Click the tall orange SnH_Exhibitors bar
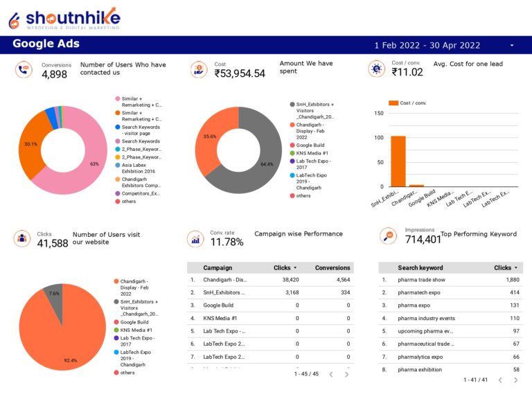 [x=398, y=161]
